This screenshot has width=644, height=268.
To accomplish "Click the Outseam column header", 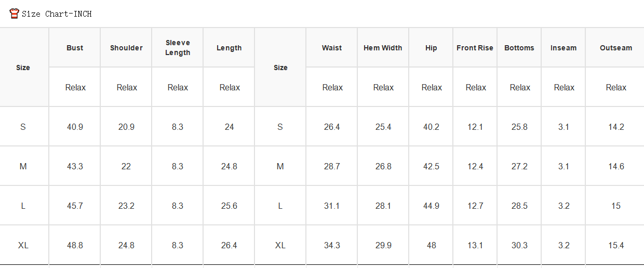I will click(616, 48).
